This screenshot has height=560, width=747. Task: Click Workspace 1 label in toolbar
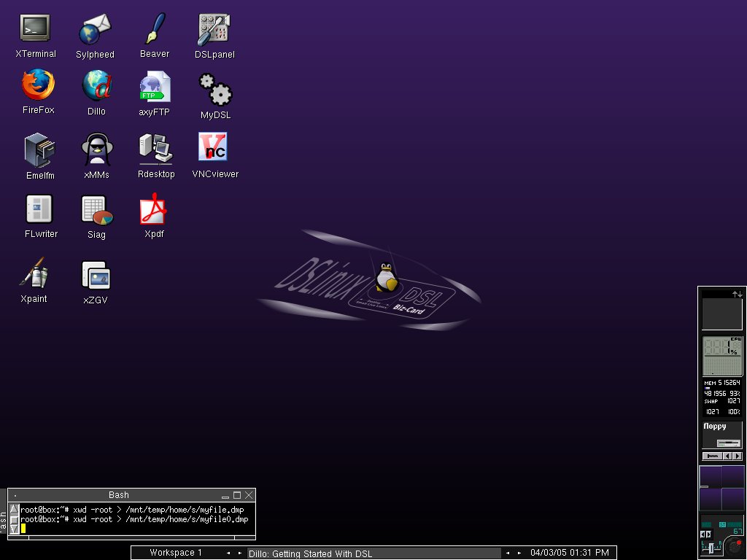coord(175,553)
